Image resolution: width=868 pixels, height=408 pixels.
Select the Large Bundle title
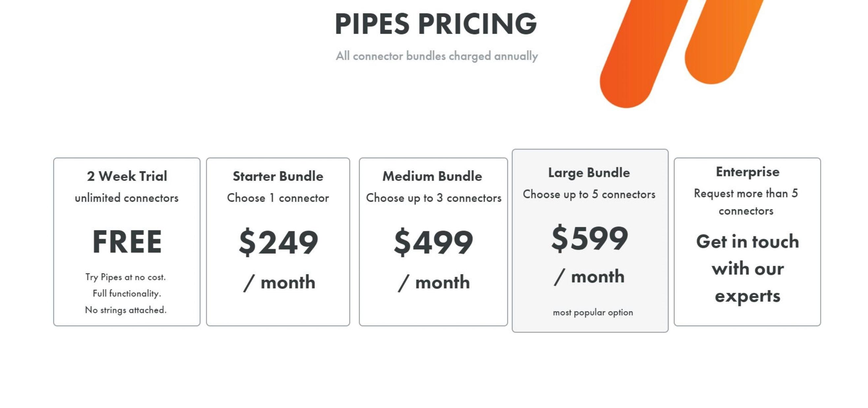[x=589, y=173]
